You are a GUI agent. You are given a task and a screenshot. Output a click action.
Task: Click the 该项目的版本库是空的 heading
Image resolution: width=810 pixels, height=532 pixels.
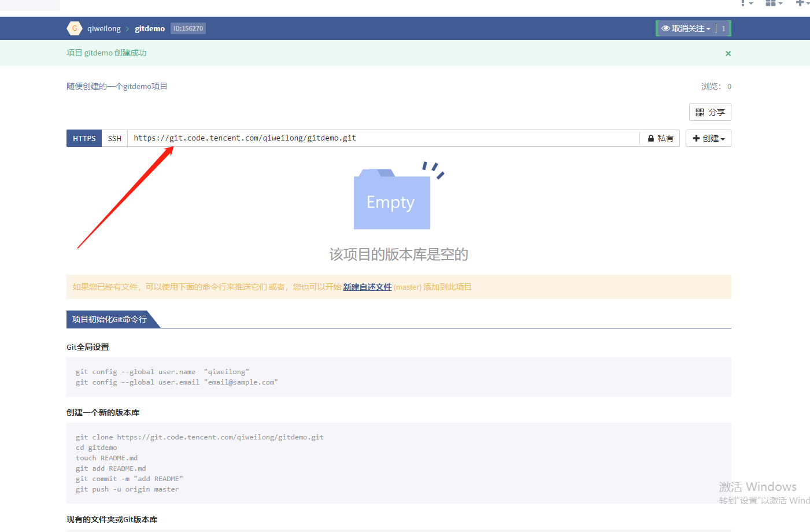(399, 254)
